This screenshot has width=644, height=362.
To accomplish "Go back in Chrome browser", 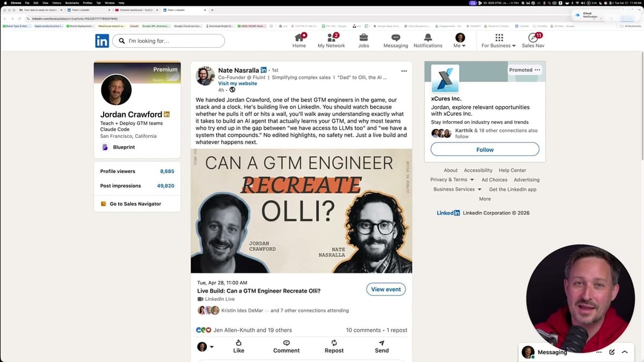I will click(6, 18).
